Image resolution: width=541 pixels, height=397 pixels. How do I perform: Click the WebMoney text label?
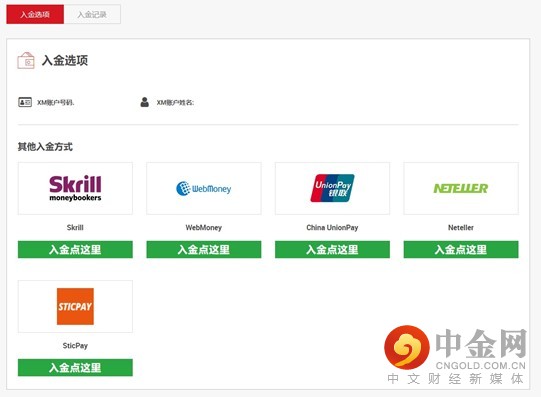point(204,228)
